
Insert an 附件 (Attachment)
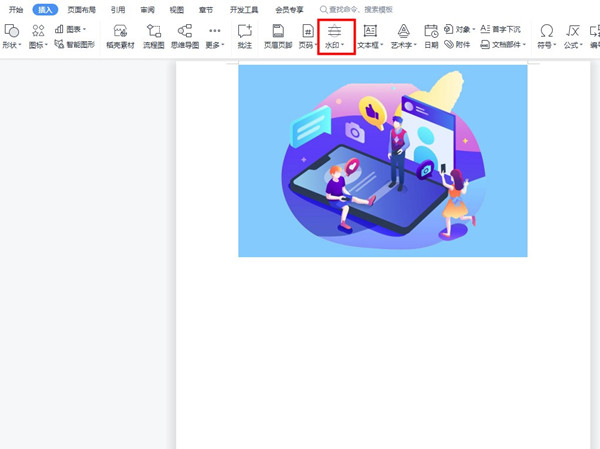(456, 45)
